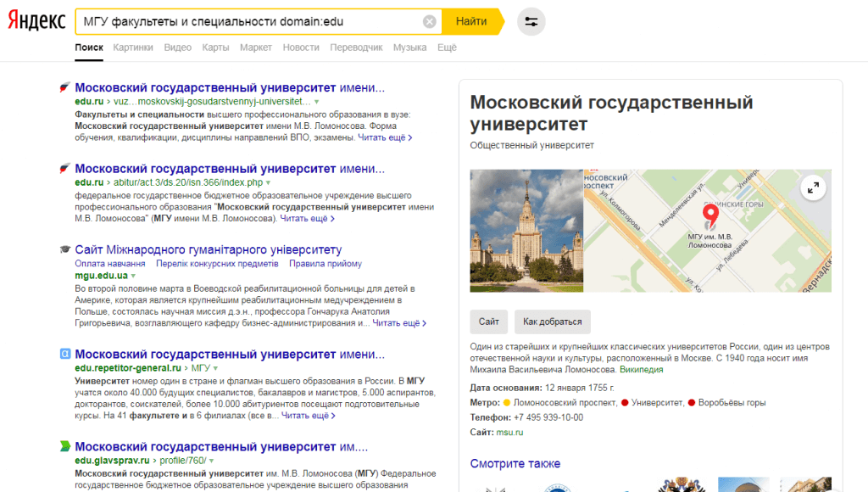Open the second result title with abitur URL
This screenshot has height=492, width=868.
tap(230, 169)
